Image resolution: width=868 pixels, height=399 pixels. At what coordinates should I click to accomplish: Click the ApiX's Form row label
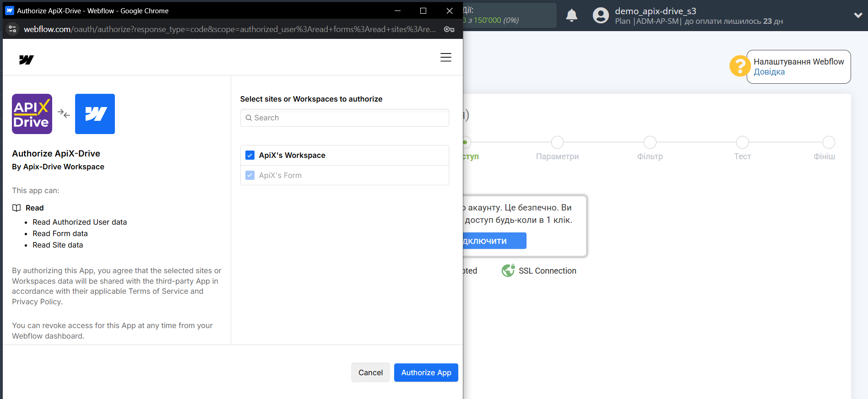click(280, 175)
